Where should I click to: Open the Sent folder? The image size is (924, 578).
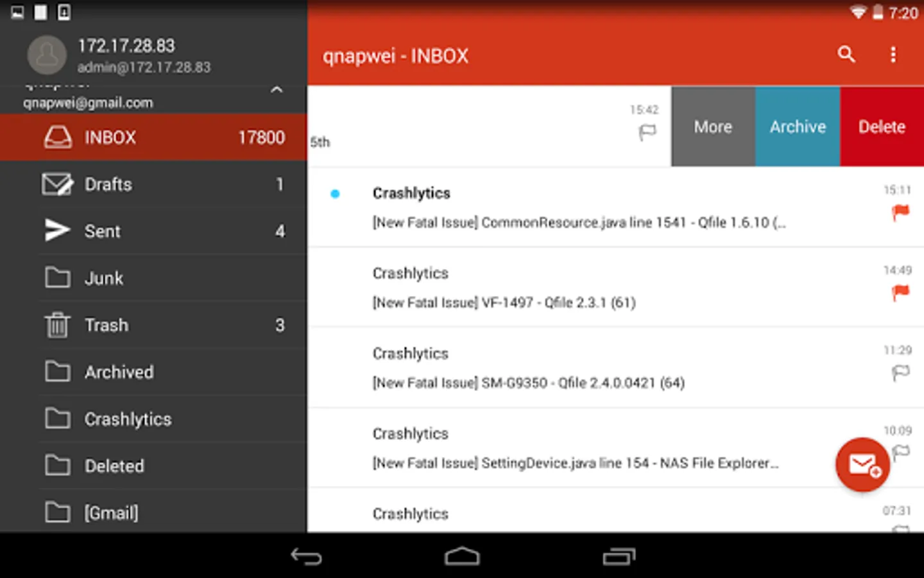(153, 231)
